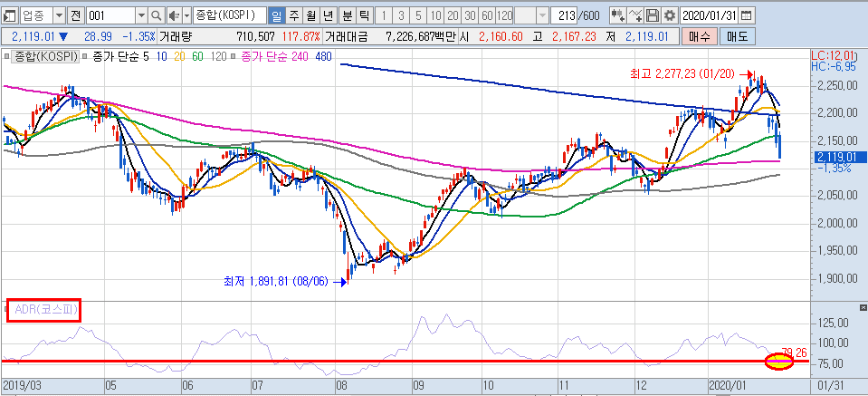Open chart settings gear icon

click(x=670, y=15)
